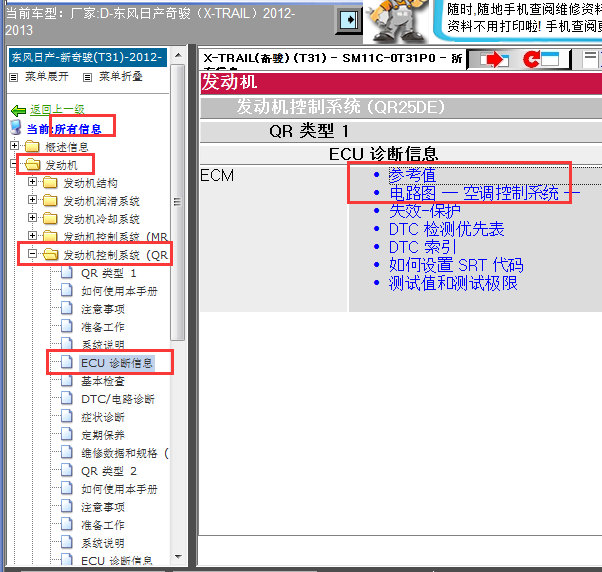The image size is (602, 572).
Task: Click the red refresh/back arrow toolbar icon
Action: [541, 60]
